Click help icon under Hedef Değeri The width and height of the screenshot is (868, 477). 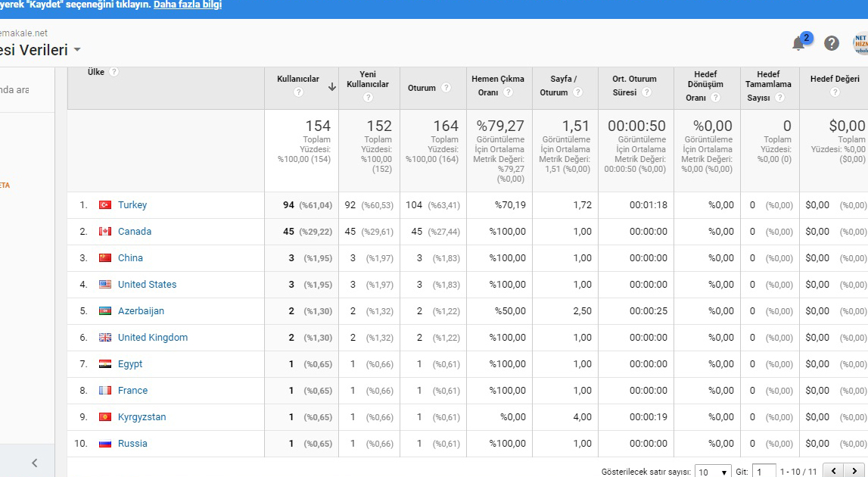(x=835, y=92)
